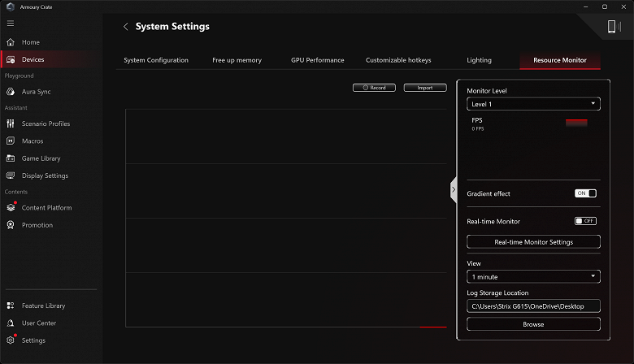Open Scenario Profiles icon

click(11, 123)
